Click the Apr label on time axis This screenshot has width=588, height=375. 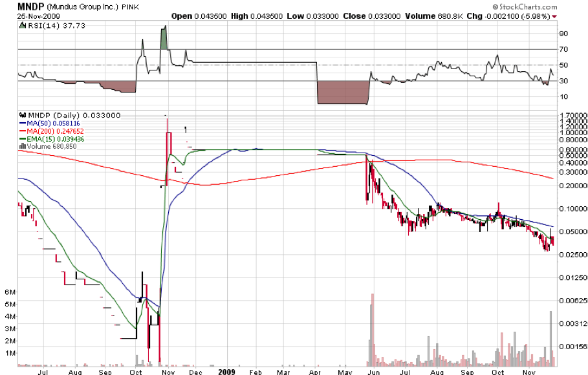(314, 372)
